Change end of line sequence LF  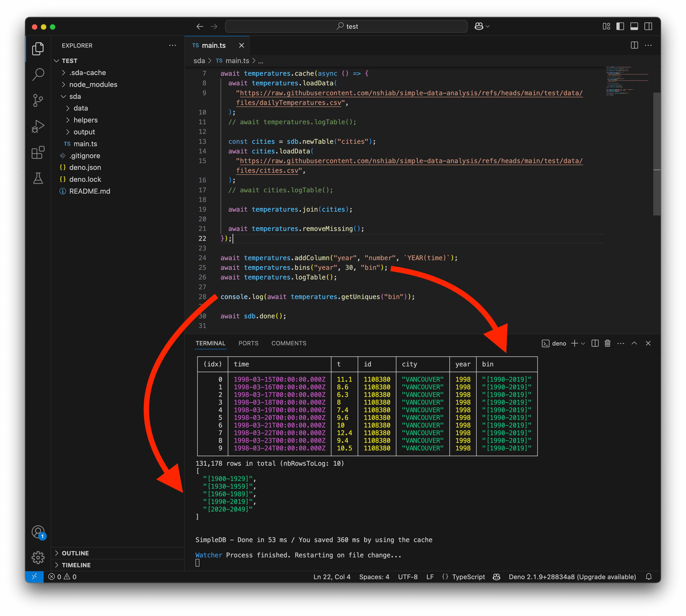point(430,577)
